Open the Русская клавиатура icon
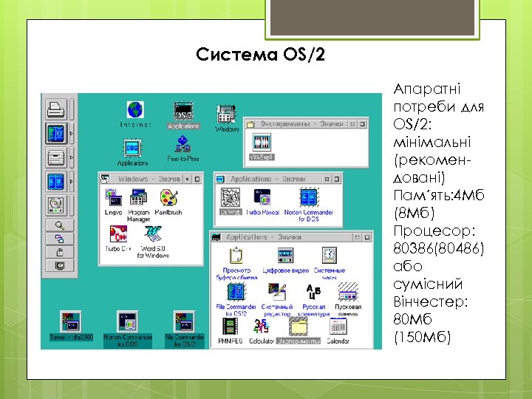This screenshot has width=532, height=399. pyautogui.click(x=313, y=292)
